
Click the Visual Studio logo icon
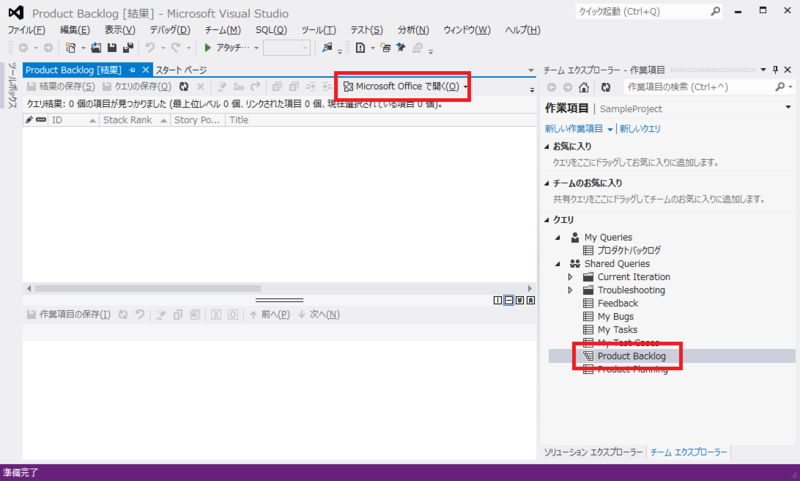(x=16, y=13)
